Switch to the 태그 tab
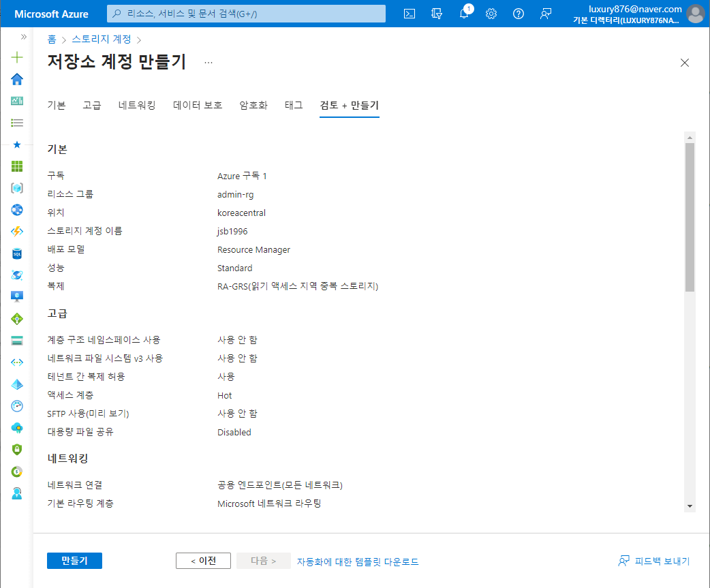Viewport: 710px width, 588px height. (294, 105)
